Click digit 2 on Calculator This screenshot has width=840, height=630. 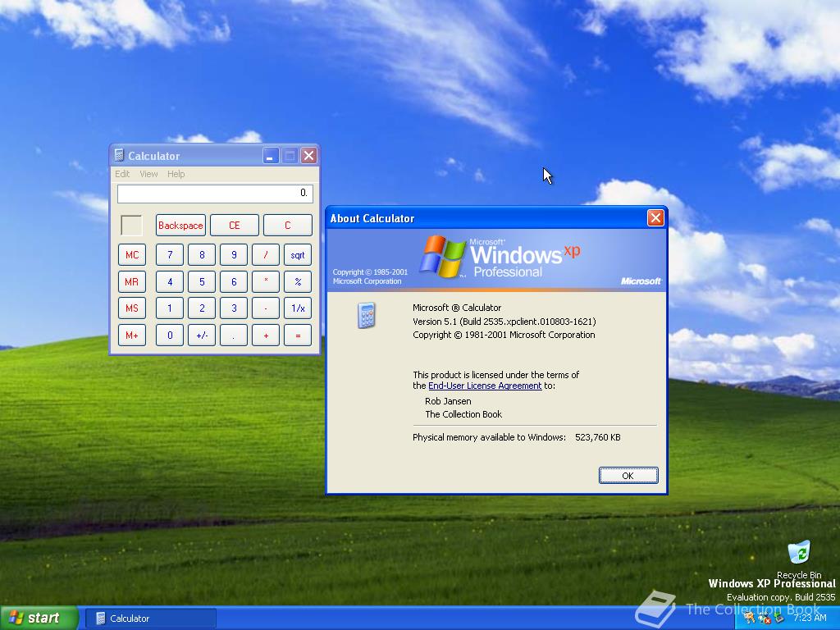202,308
